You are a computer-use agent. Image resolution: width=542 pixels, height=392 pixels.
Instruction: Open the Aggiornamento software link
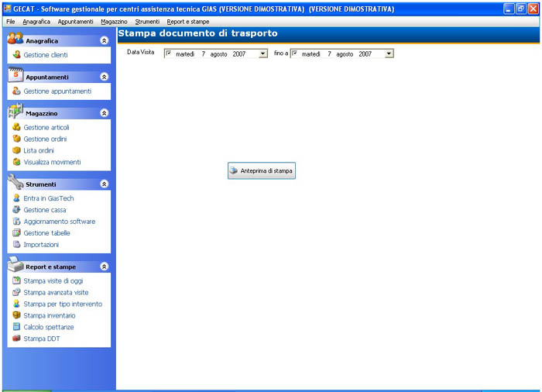point(60,222)
